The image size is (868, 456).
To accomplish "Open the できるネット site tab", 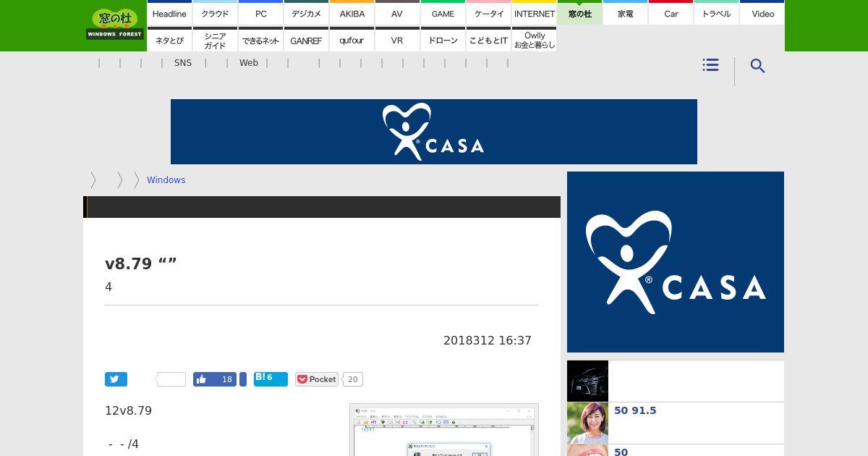I will 260,39.
